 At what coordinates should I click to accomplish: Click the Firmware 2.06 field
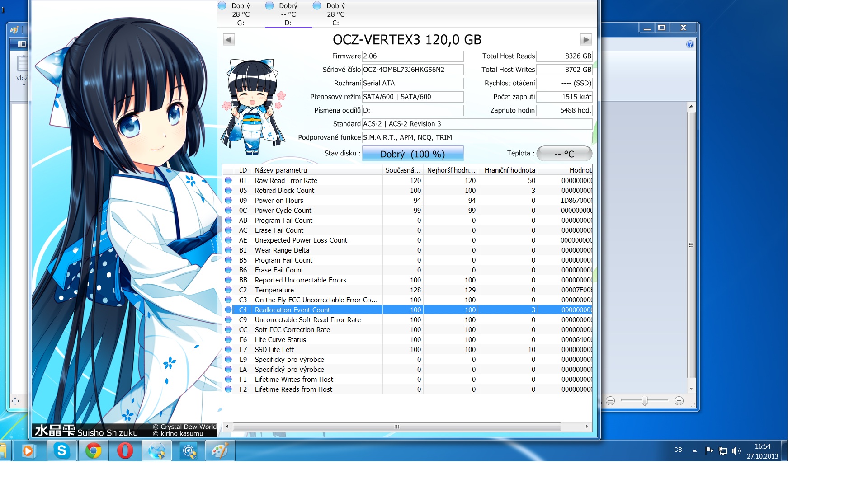[x=413, y=56]
